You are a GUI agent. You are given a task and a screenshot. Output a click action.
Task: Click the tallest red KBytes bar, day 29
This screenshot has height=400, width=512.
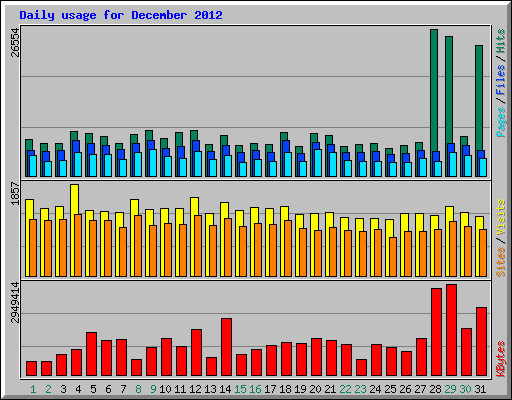click(451, 330)
